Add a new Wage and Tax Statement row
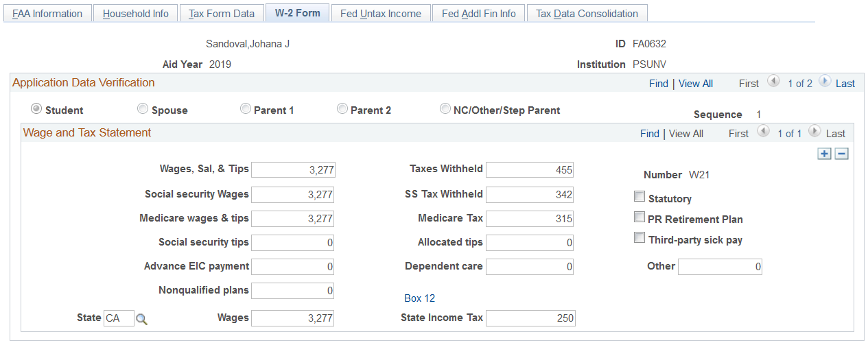The width and height of the screenshot is (868, 345). tap(824, 154)
